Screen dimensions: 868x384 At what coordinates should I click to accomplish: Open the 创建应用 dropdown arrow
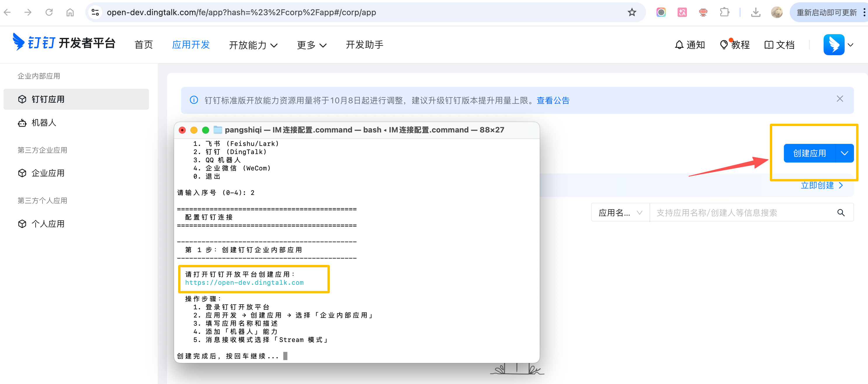tap(844, 153)
